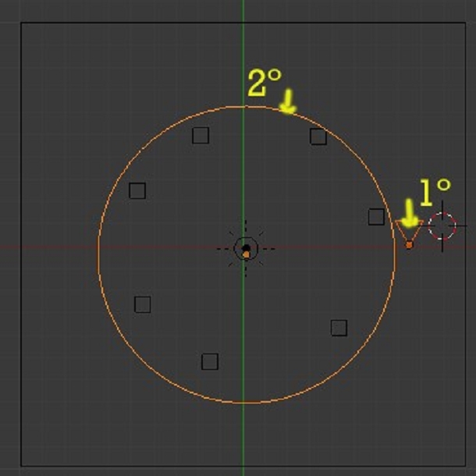Select the bottommost square empty inside the circle

pyautogui.click(x=210, y=361)
